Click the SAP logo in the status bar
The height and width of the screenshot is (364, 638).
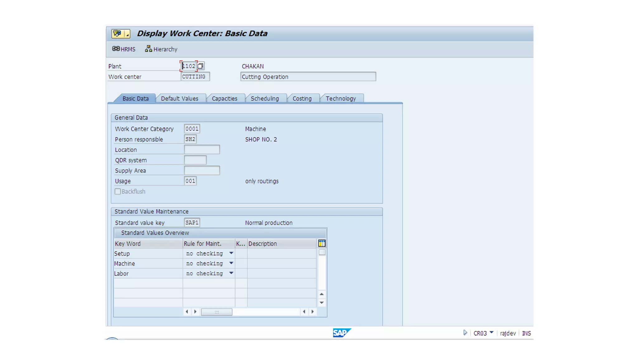tap(341, 333)
